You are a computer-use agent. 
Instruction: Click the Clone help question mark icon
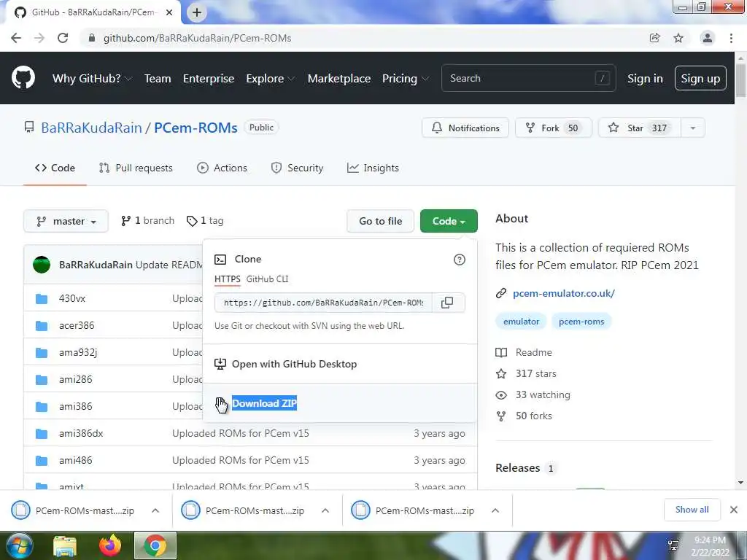460,260
